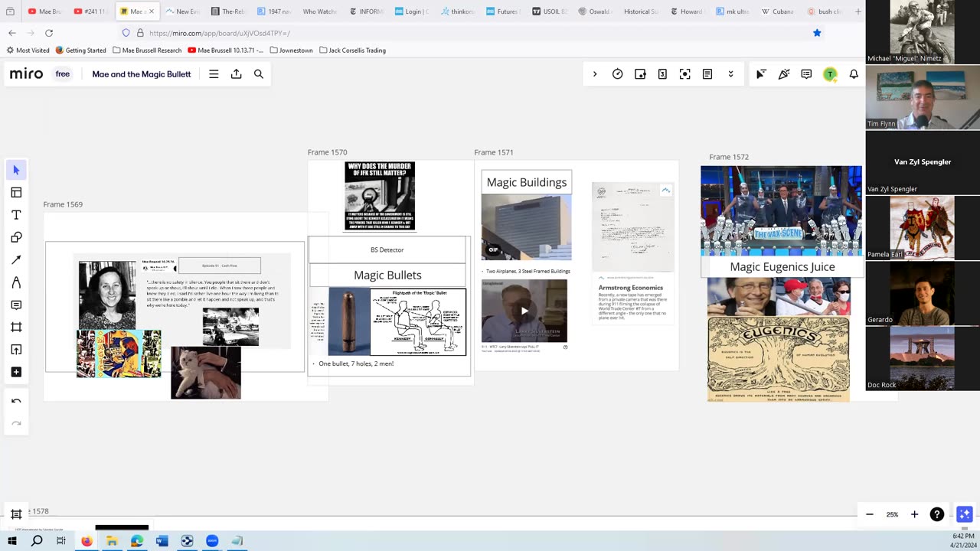Expand more apps double chevron
Viewport: 980px width, 551px height.
coord(730,74)
